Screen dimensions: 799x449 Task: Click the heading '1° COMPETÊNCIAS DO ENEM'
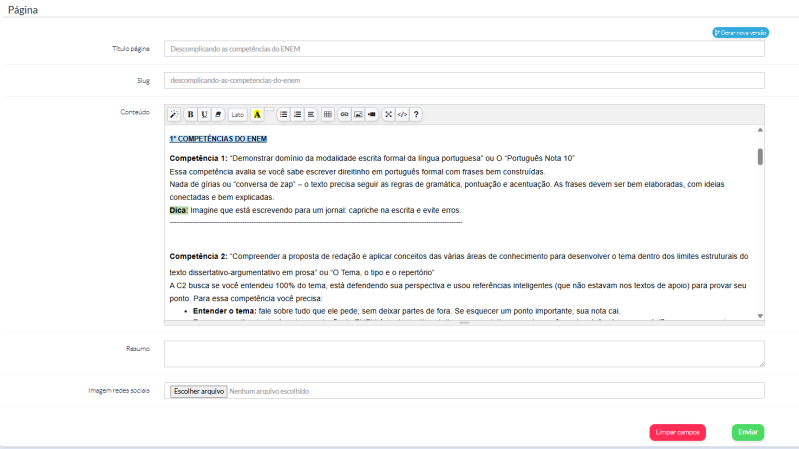coord(218,139)
